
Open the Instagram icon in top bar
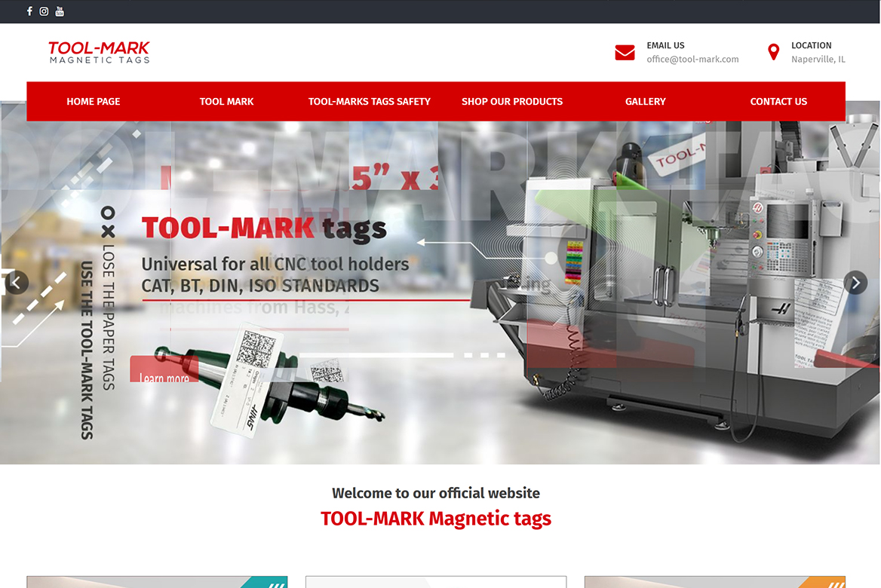click(x=44, y=11)
